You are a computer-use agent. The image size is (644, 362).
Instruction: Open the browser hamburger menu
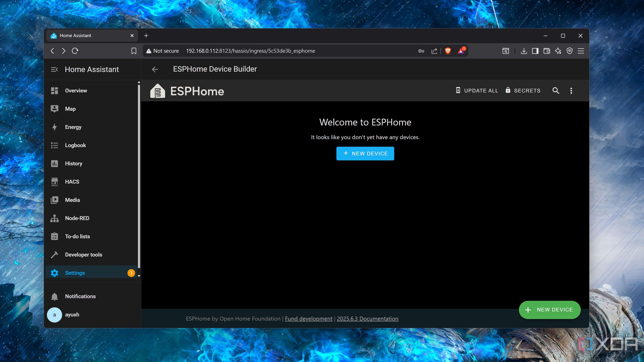[x=581, y=51]
